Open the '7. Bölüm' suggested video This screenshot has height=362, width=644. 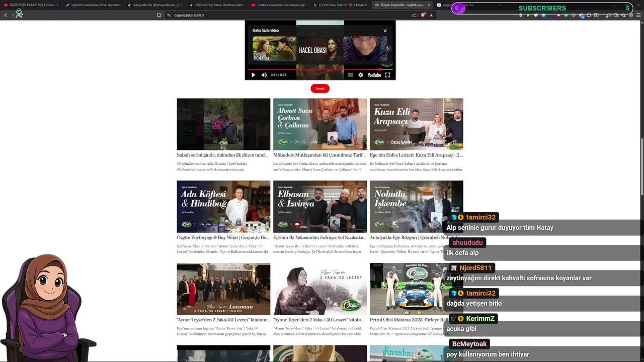(x=275, y=48)
